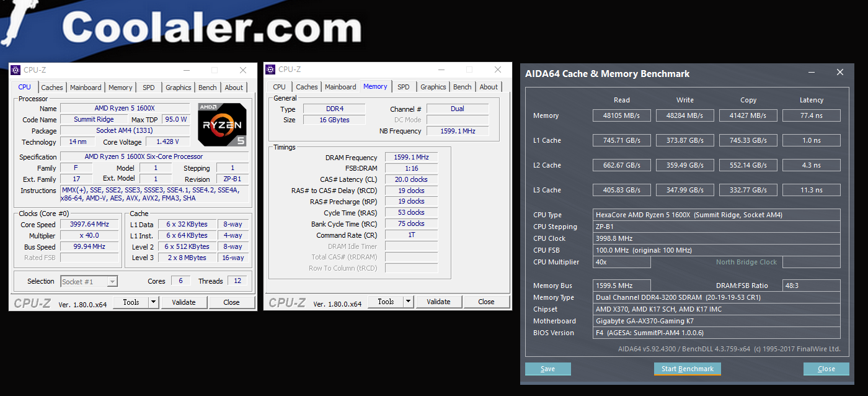
Task: Click the CPU-Z app icon in left window title bar
Action: coord(16,70)
